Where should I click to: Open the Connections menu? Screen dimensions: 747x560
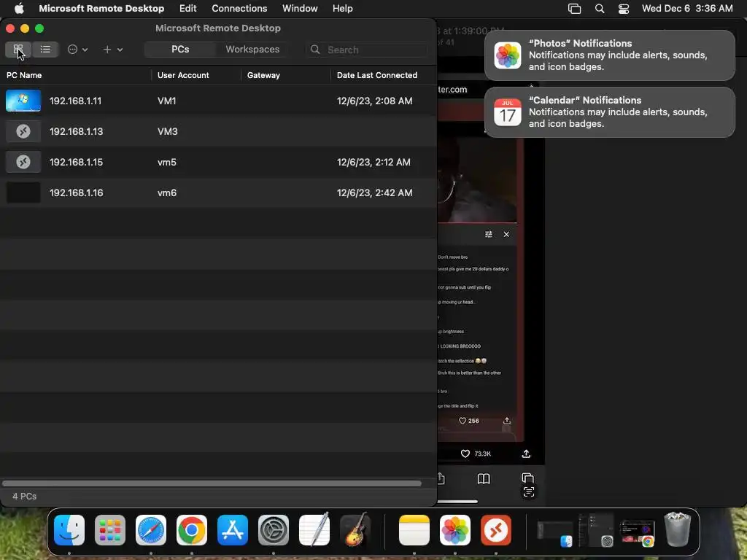point(239,9)
